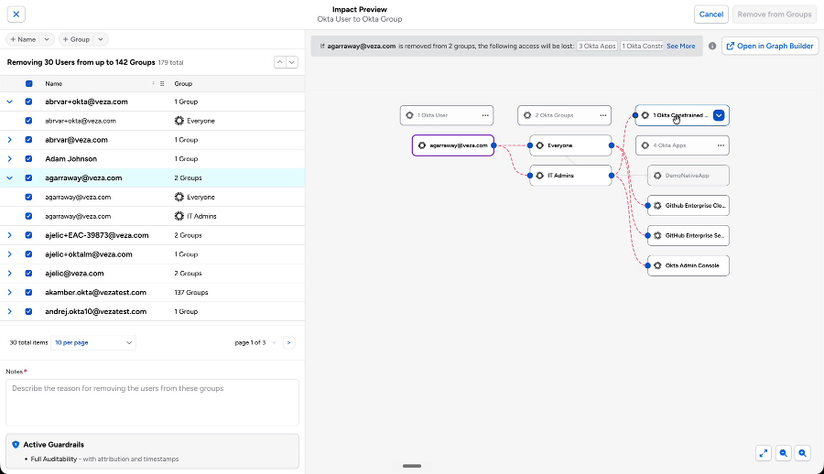The image size is (824, 474).
Task: Open the 1 Okta User node options menu
Action: [485, 115]
